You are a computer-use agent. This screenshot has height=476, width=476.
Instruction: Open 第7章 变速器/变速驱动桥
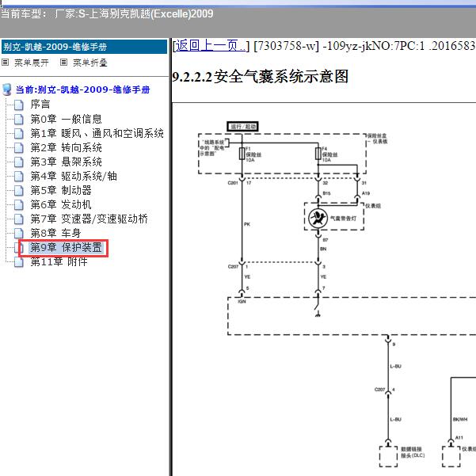(x=89, y=219)
